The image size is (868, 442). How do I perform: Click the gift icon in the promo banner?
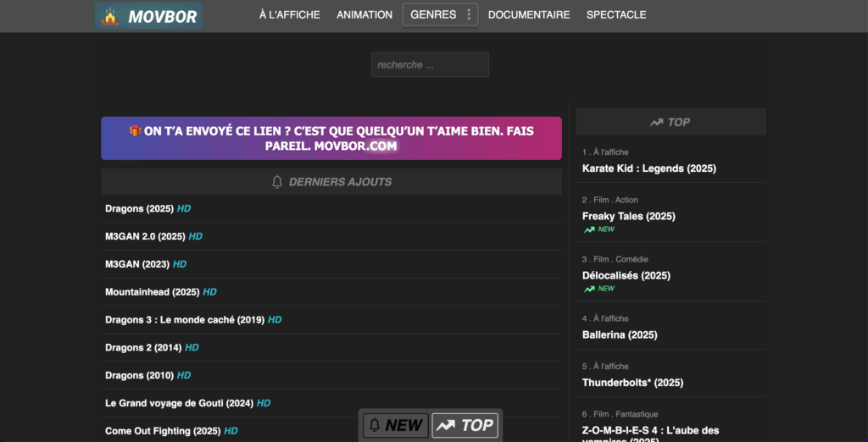(x=135, y=130)
